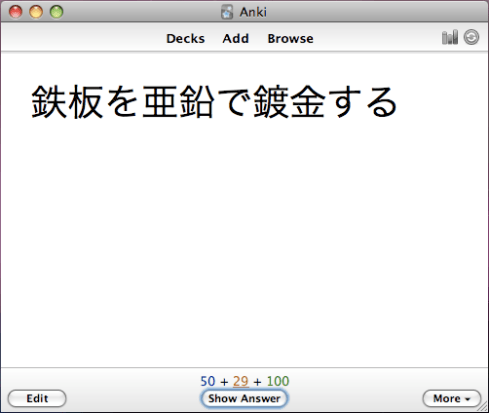This screenshot has width=489, height=413.
Task: Click the Anki icon in title bar
Action: tap(227, 12)
